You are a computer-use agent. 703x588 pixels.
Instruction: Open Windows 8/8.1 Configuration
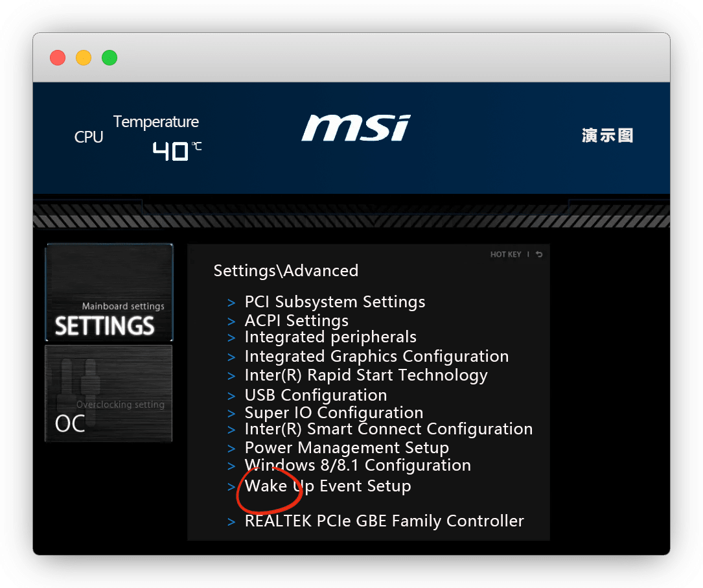[358, 465]
